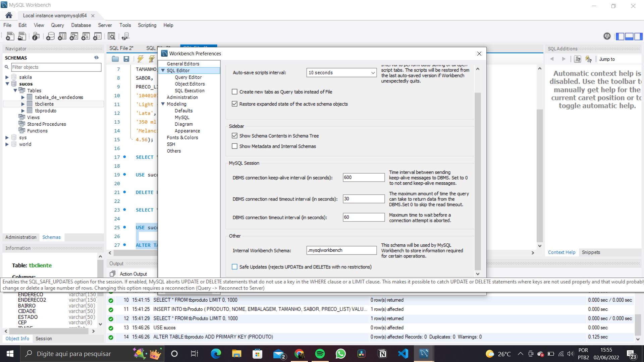Click the preferences dialog vertical scrollbar
The width and height of the screenshot is (644, 362).
pos(478,181)
